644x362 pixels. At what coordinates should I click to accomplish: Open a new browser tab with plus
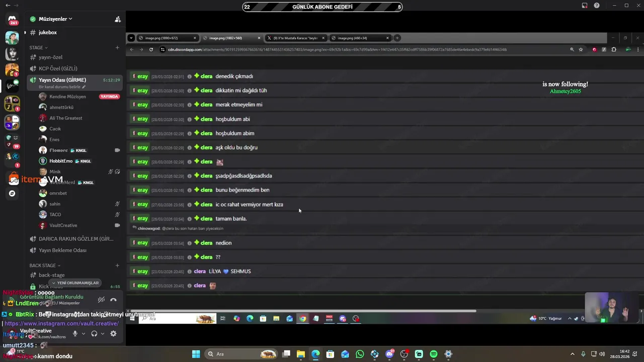tap(397, 38)
